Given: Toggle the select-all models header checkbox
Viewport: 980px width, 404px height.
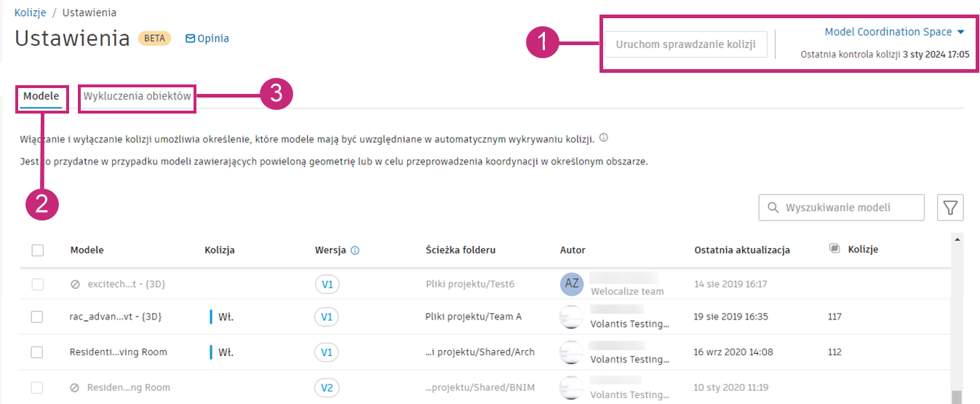Looking at the screenshot, I should tap(38, 250).
